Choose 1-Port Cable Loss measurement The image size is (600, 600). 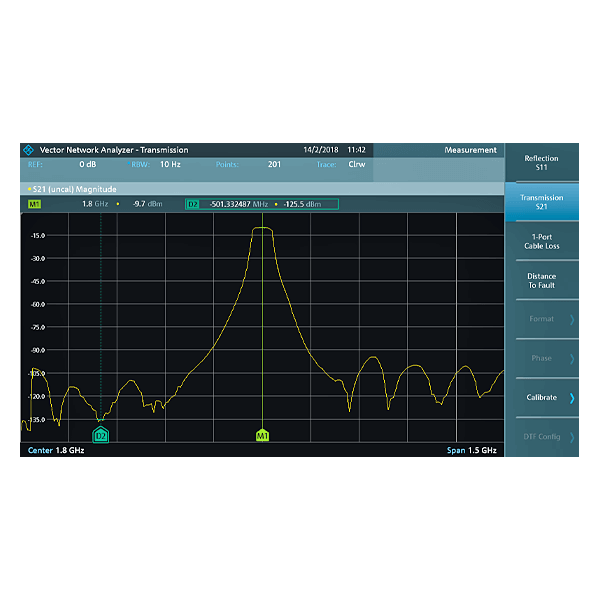[541, 241]
